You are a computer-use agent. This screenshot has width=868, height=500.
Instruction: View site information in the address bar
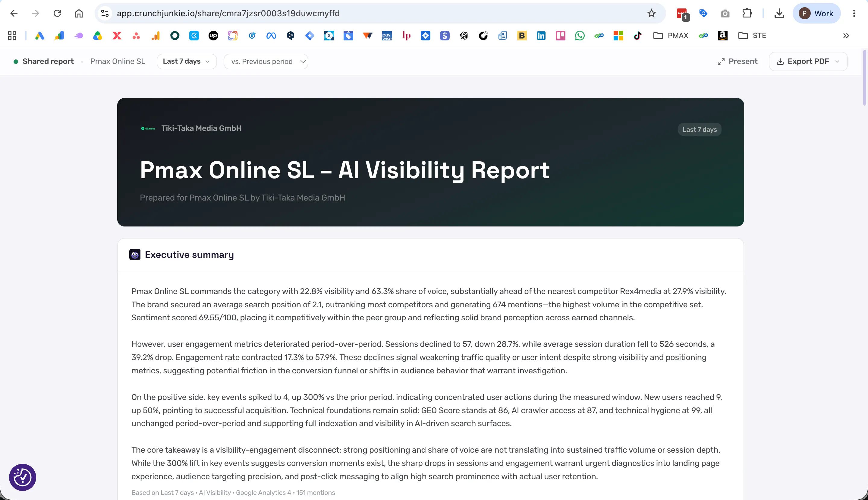pyautogui.click(x=105, y=13)
